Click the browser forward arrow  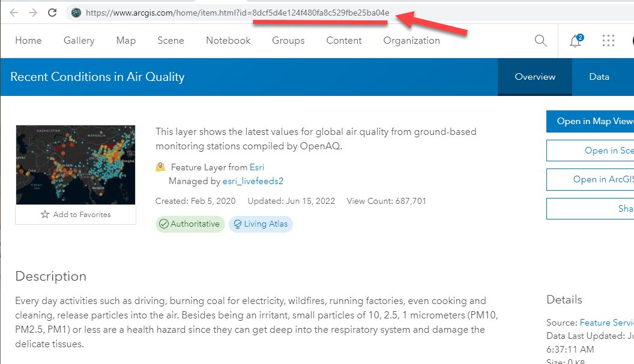point(33,13)
